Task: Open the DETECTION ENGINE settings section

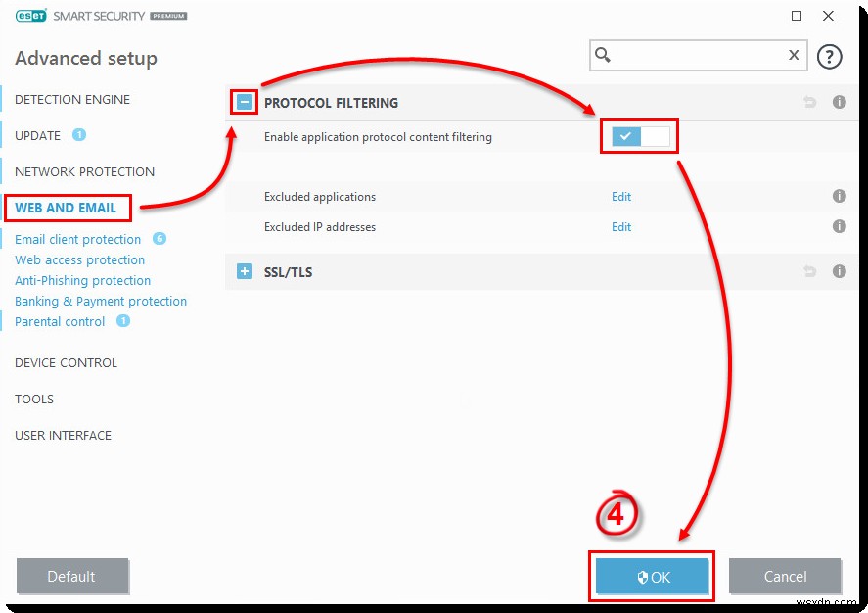Action: [x=71, y=99]
